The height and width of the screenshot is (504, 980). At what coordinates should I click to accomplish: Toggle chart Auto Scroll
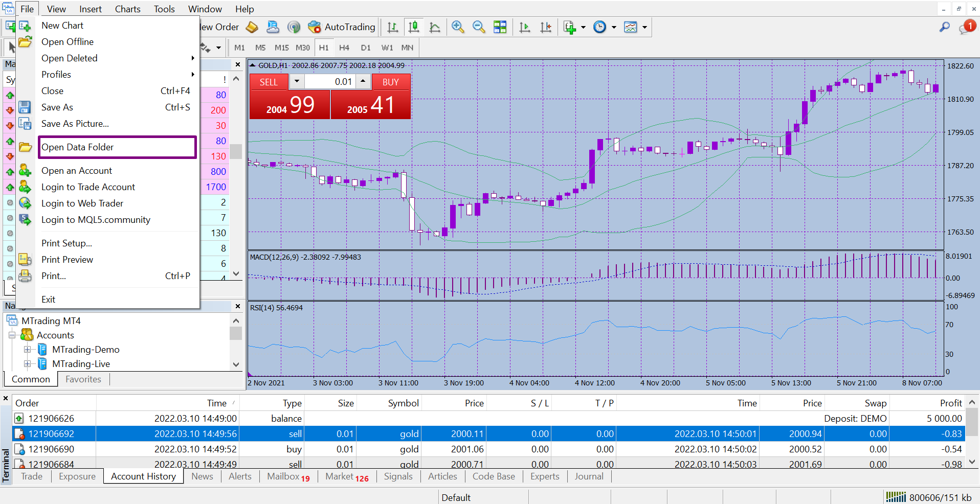[524, 27]
